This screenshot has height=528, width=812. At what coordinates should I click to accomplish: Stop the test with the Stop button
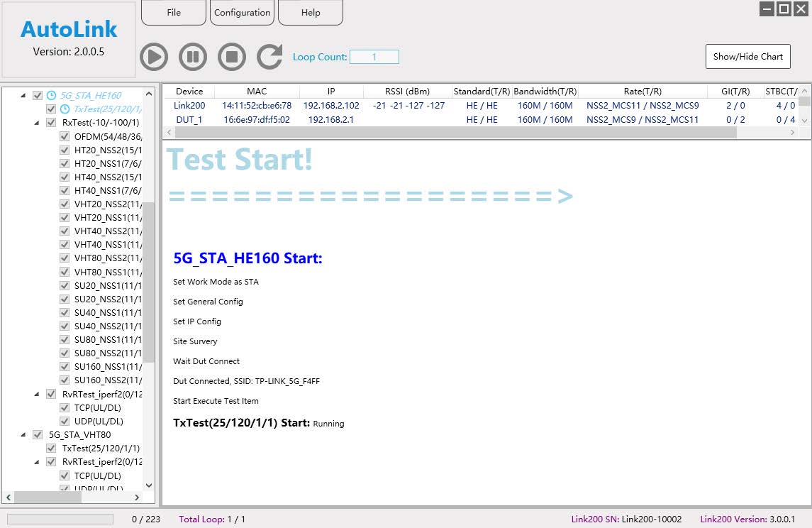click(231, 57)
